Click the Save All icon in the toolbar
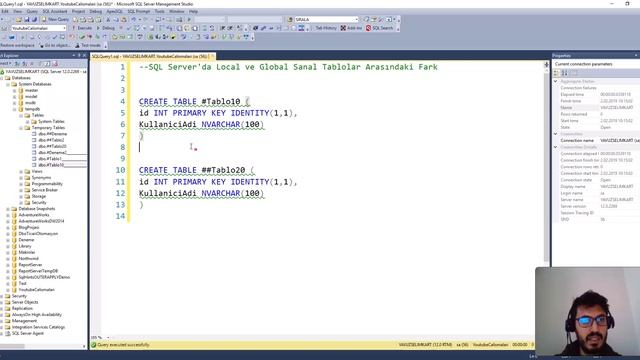640x360 pixels. (34, 19)
